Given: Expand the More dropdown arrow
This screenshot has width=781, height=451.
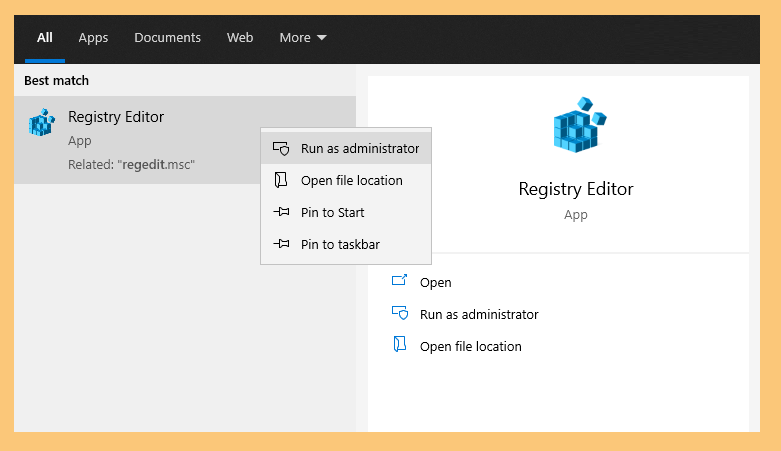Looking at the screenshot, I should [322, 38].
